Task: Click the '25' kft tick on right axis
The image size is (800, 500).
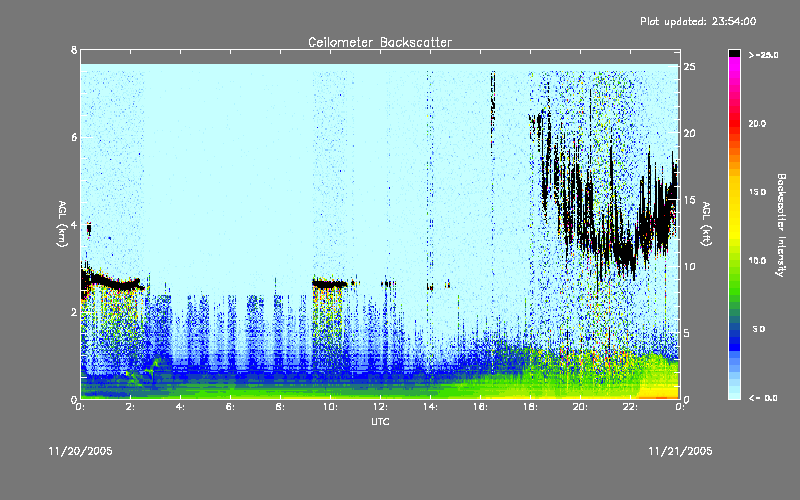Action: click(x=690, y=67)
